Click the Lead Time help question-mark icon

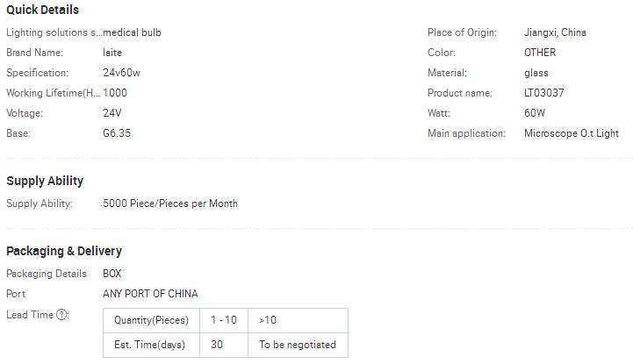click(61, 316)
